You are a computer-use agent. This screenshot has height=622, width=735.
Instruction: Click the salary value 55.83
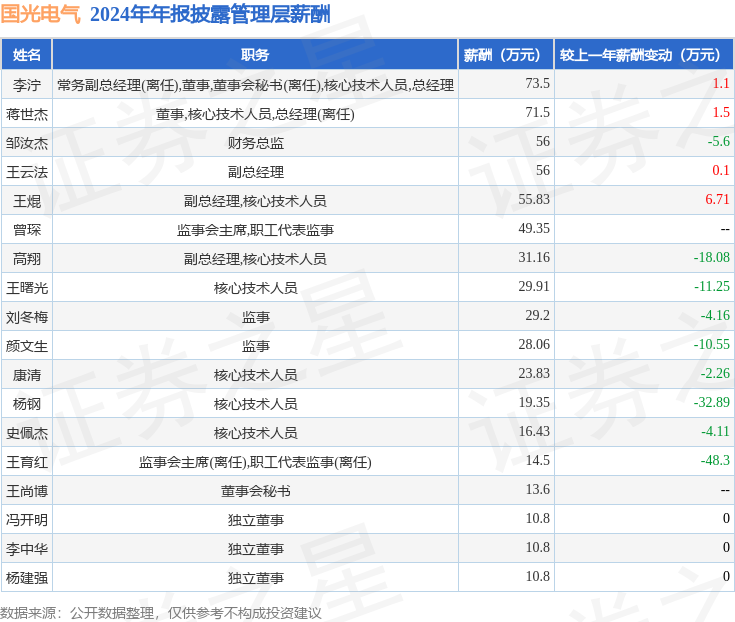point(534,199)
